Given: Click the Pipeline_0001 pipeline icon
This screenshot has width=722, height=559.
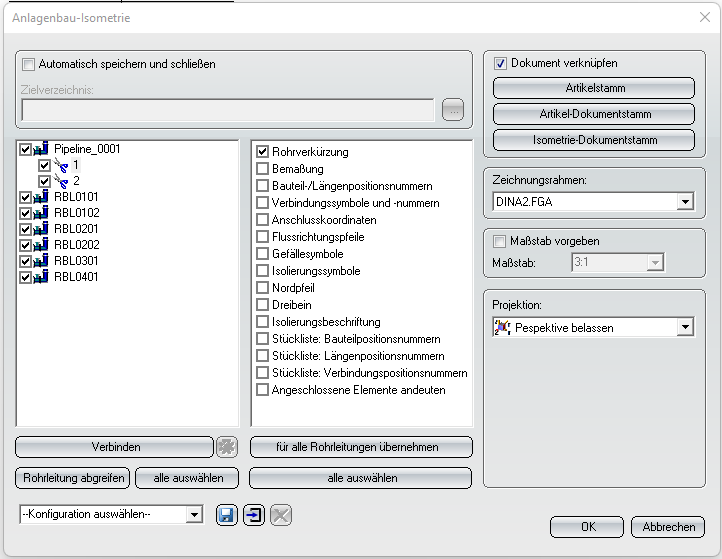Looking at the screenshot, I should click(x=41, y=149).
